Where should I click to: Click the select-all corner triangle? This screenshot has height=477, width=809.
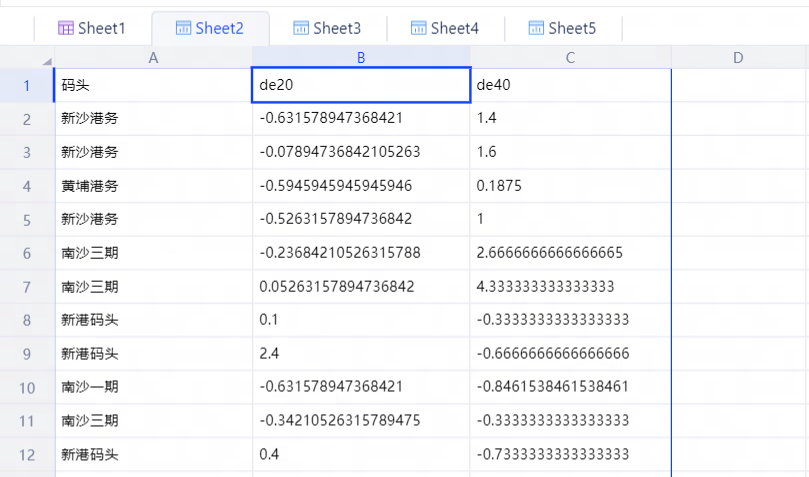46,62
